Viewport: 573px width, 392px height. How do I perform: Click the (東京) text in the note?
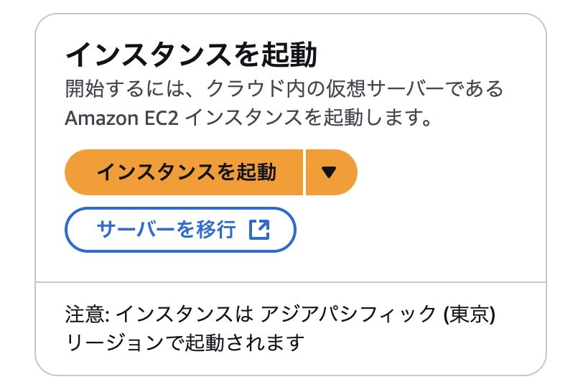tap(470, 314)
